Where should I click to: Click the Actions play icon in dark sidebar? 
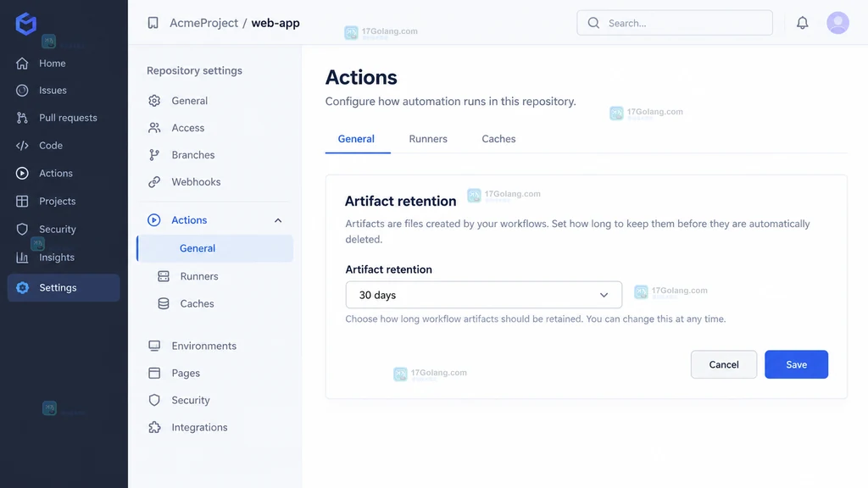point(22,173)
